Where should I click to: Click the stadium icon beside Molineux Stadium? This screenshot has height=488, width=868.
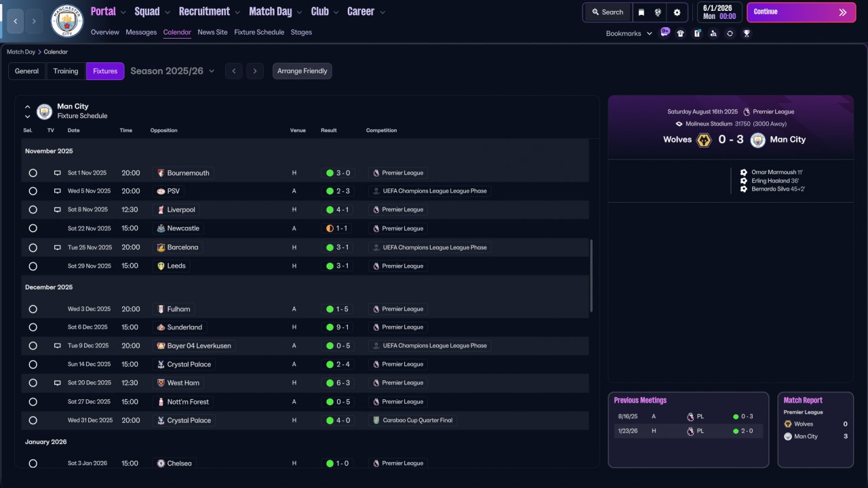tap(679, 124)
